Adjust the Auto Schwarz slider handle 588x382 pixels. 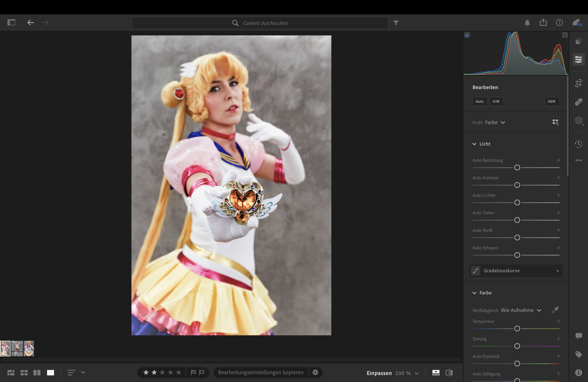(x=517, y=255)
